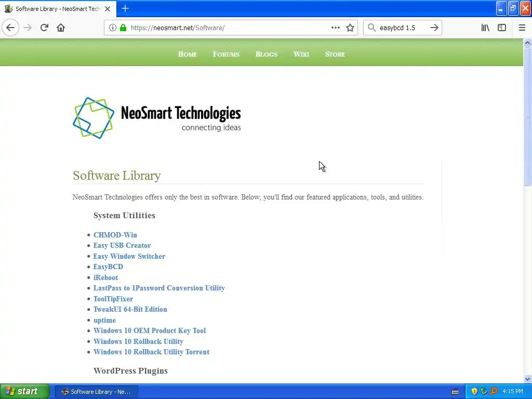Open the CHMOD-Win link
532x399 pixels.
coord(115,235)
